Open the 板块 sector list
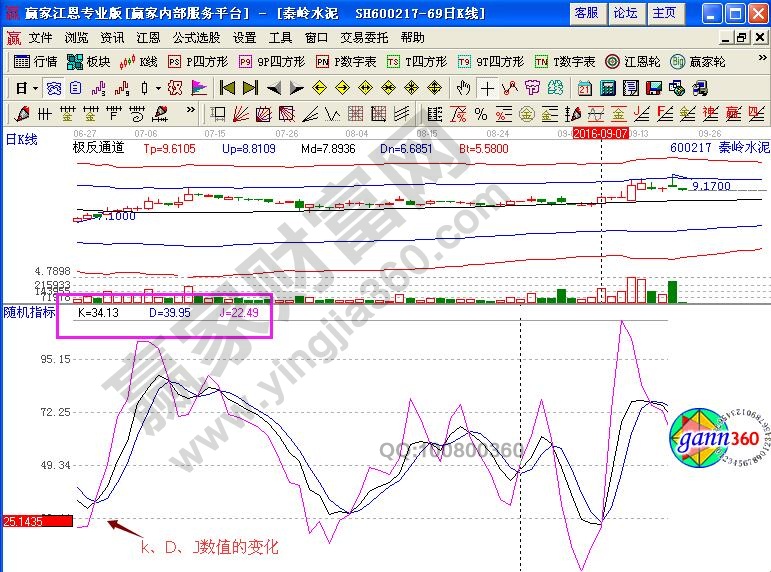The width and height of the screenshot is (771, 572). pos(88,61)
